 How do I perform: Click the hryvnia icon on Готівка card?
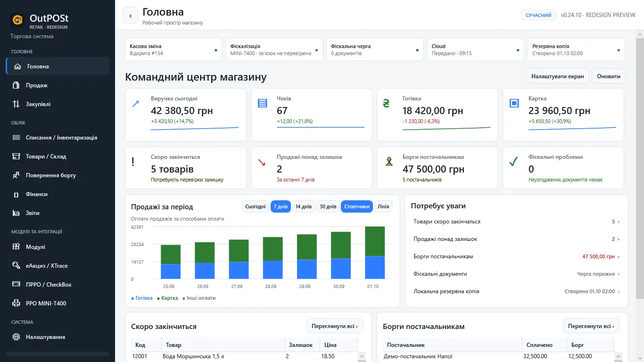point(387,104)
